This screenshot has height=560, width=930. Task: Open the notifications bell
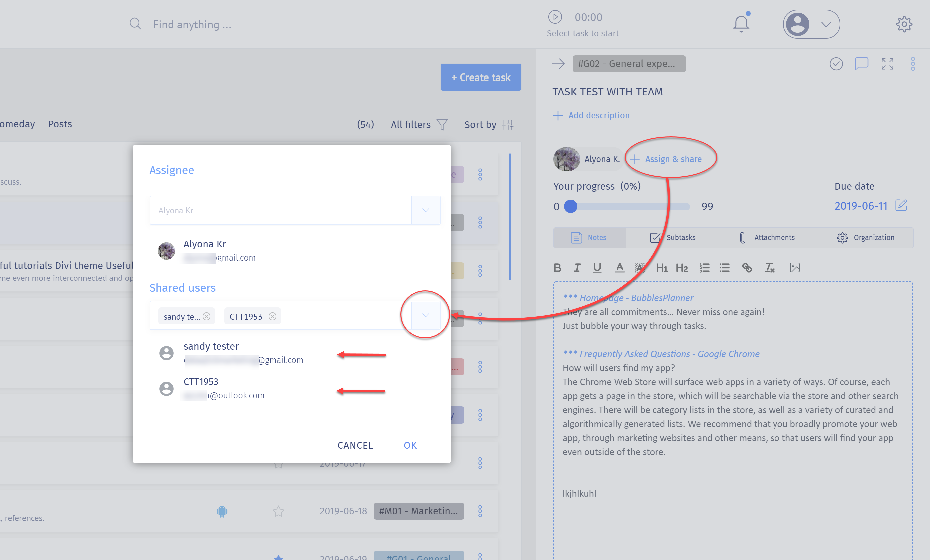click(741, 23)
